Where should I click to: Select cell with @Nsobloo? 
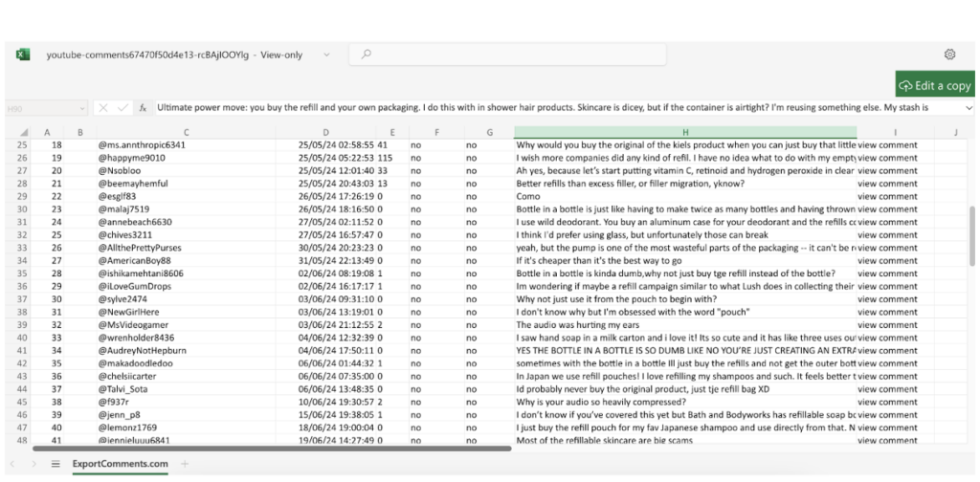186,170
